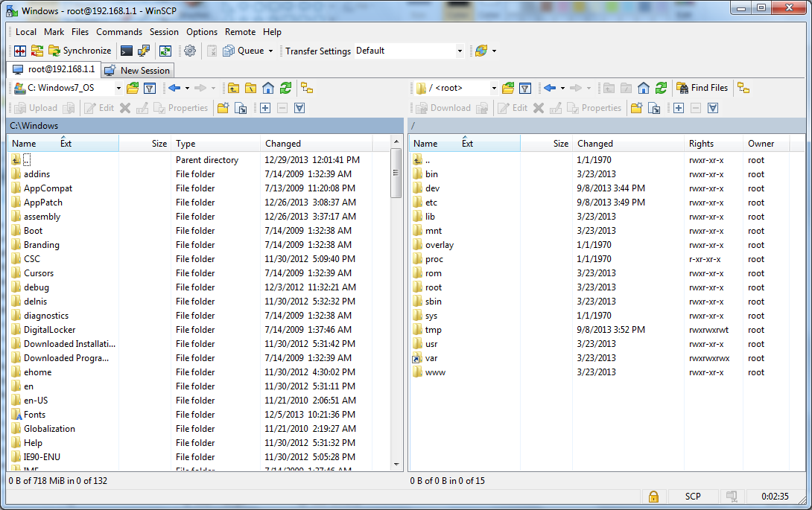812x510 pixels.
Task: Expand the remote back history dropdown arrow
Action: pyautogui.click(x=563, y=88)
